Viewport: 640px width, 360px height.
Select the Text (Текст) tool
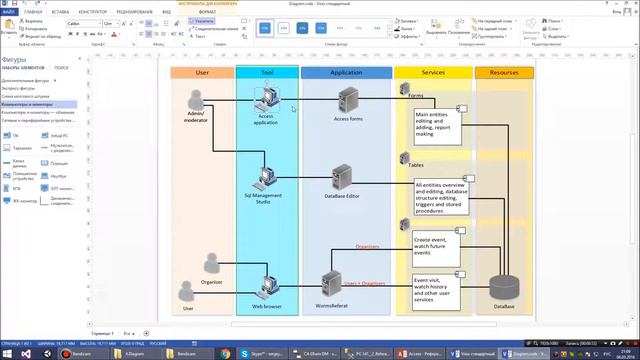click(x=197, y=36)
